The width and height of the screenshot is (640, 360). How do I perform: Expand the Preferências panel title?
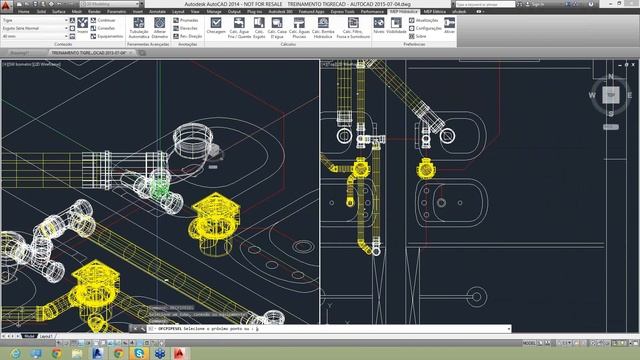pyautogui.click(x=414, y=44)
